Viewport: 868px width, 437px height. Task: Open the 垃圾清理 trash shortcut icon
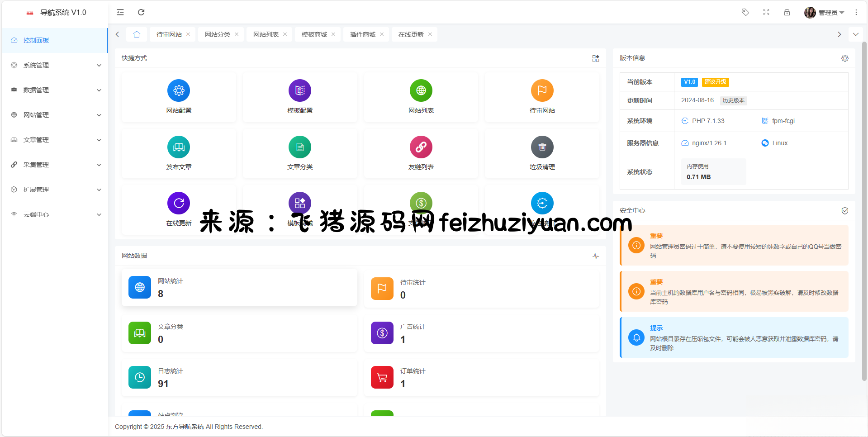pos(542,147)
